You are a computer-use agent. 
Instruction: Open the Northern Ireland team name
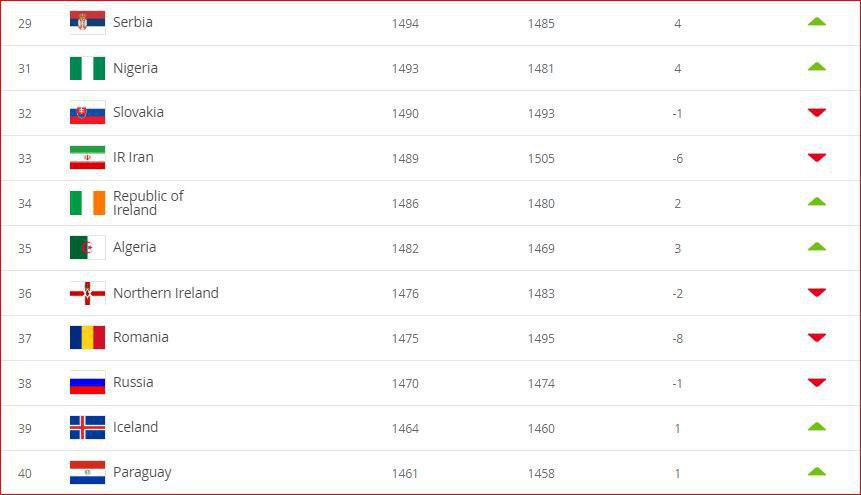coord(166,293)
